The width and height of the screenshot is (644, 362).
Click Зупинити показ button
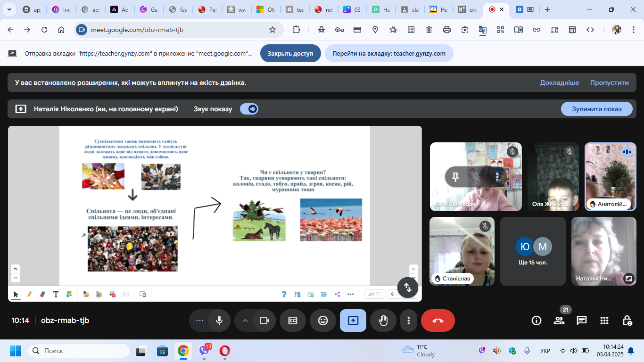pos(596,109)
